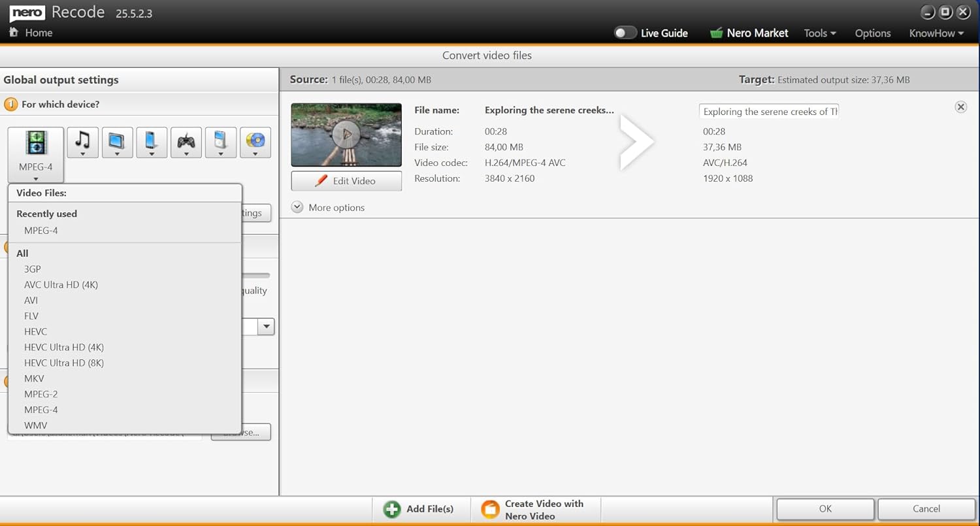This screenshot has width=980, height=526.
Task: Choose MKV format in the All list
Action: coord(34,378)
